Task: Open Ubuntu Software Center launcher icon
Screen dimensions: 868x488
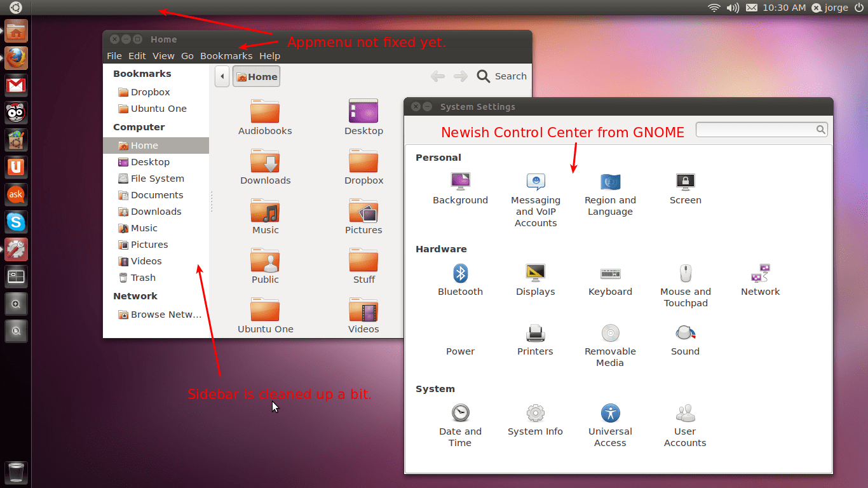Action: pyautogui.click(x=16, y=140)
